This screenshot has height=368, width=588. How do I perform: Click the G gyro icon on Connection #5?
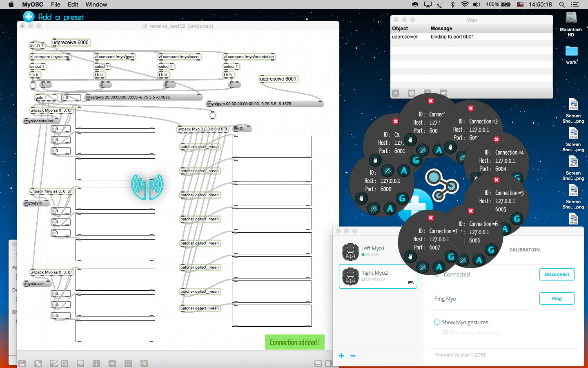pyautogui.click(x=517, y=219)
